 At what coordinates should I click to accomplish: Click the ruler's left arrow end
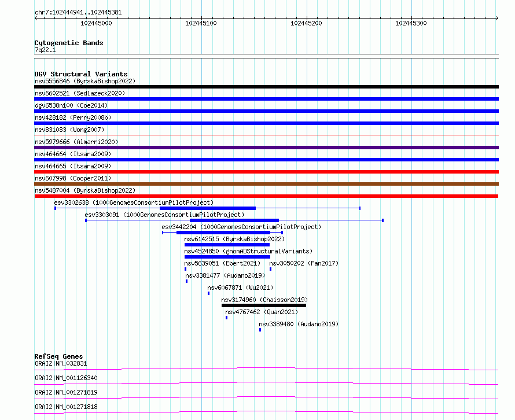tap(36, 18)
